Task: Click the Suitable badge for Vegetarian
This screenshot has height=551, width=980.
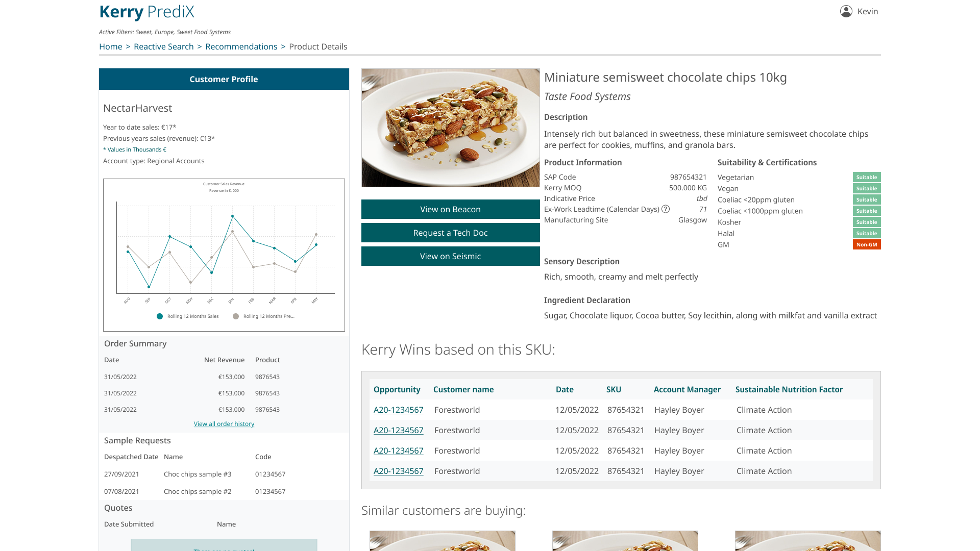Action: [866, 177]
